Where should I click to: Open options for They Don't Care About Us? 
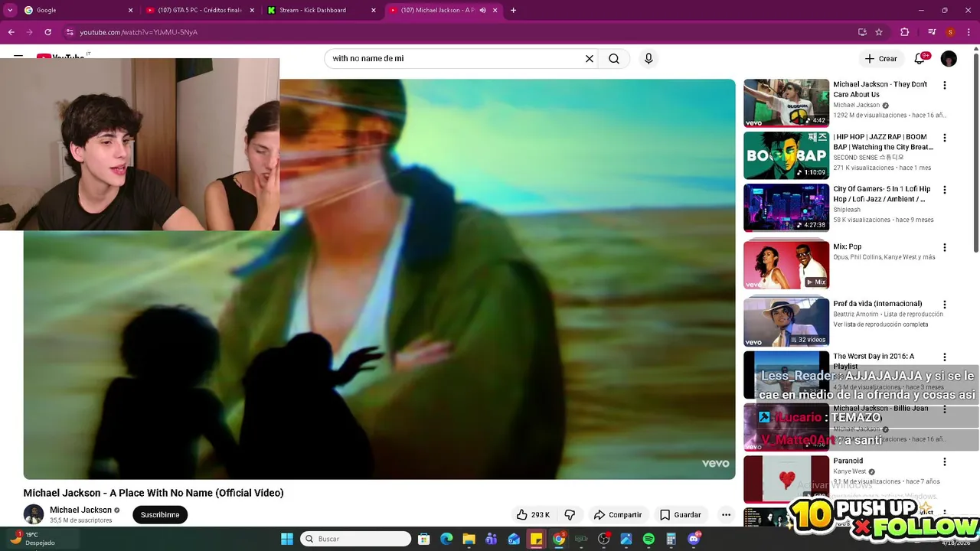coord(944,85)
